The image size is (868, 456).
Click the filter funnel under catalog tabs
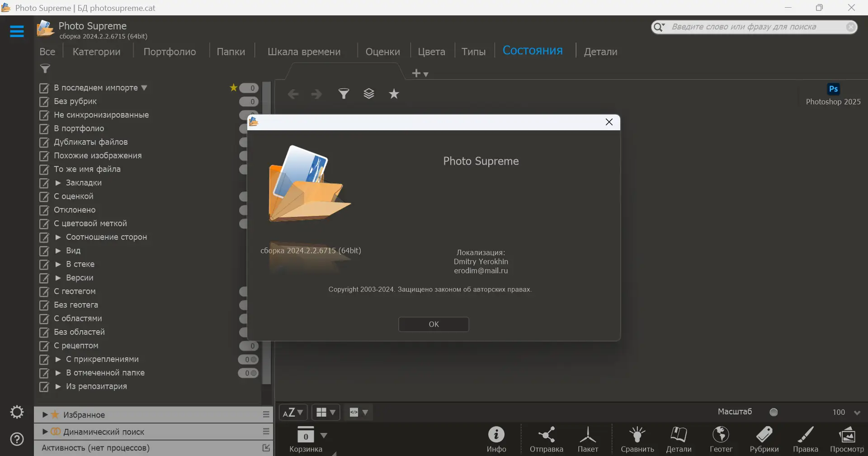tap(45, 69)
